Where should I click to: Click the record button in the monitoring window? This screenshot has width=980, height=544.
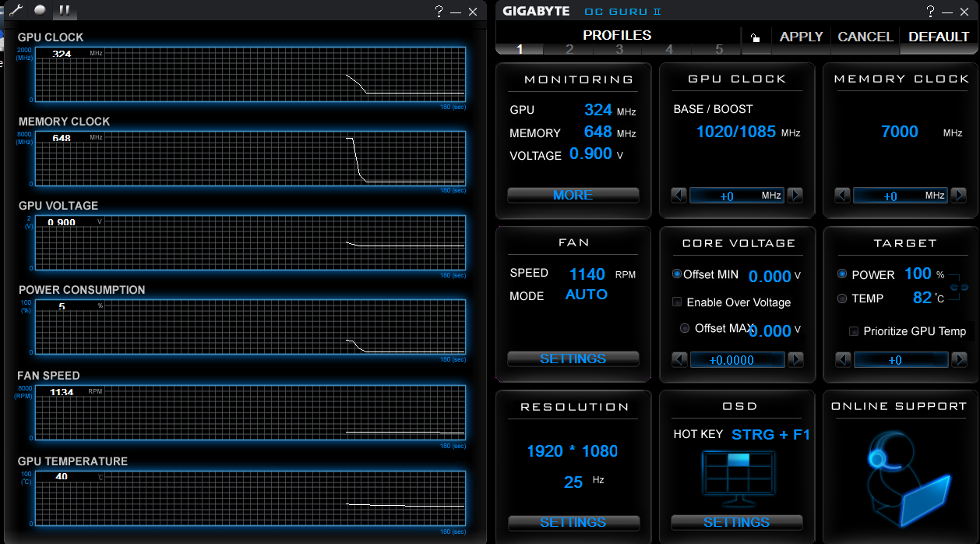(40, 10)
